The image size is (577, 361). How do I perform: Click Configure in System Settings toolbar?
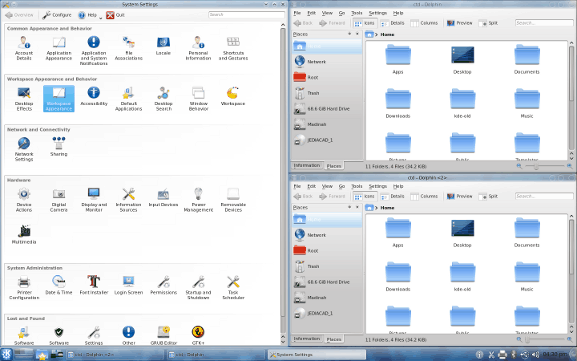tap(57, 15)
